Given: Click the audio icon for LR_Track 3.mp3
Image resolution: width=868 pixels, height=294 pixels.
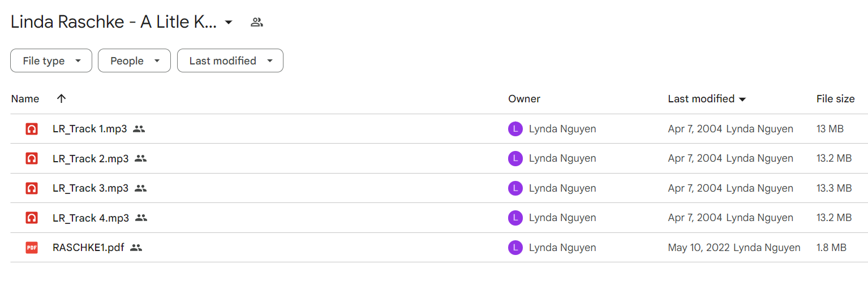Looking at the screenshot, I should click(32, 188).
